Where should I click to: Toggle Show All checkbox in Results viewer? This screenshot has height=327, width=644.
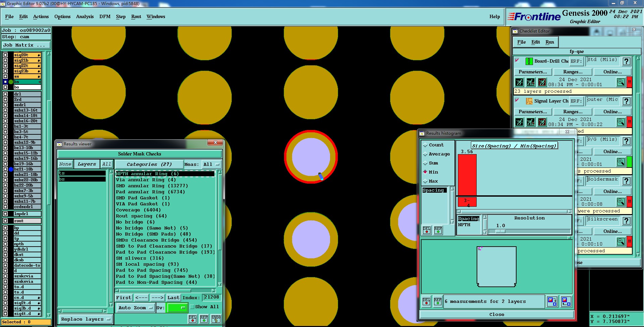tap(192, 307)
